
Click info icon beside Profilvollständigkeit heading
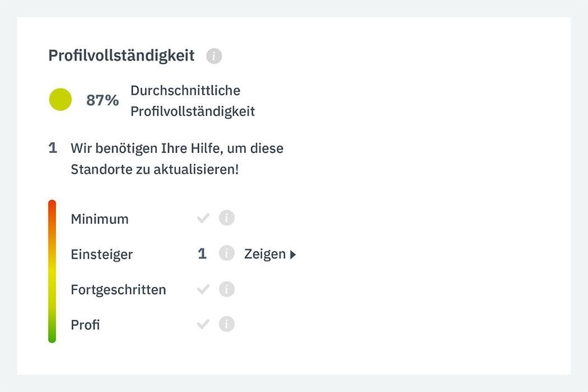coord(214,56)
